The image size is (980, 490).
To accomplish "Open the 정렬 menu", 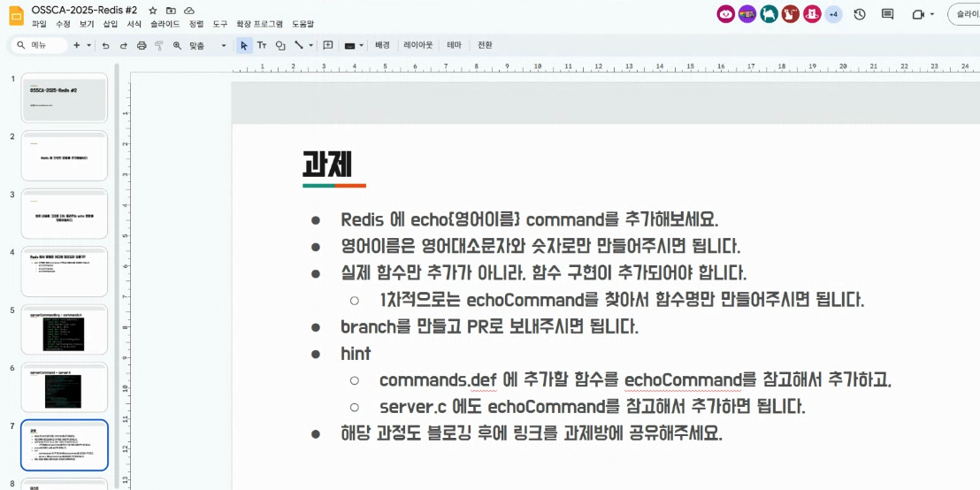I will (x=196, y=24).
